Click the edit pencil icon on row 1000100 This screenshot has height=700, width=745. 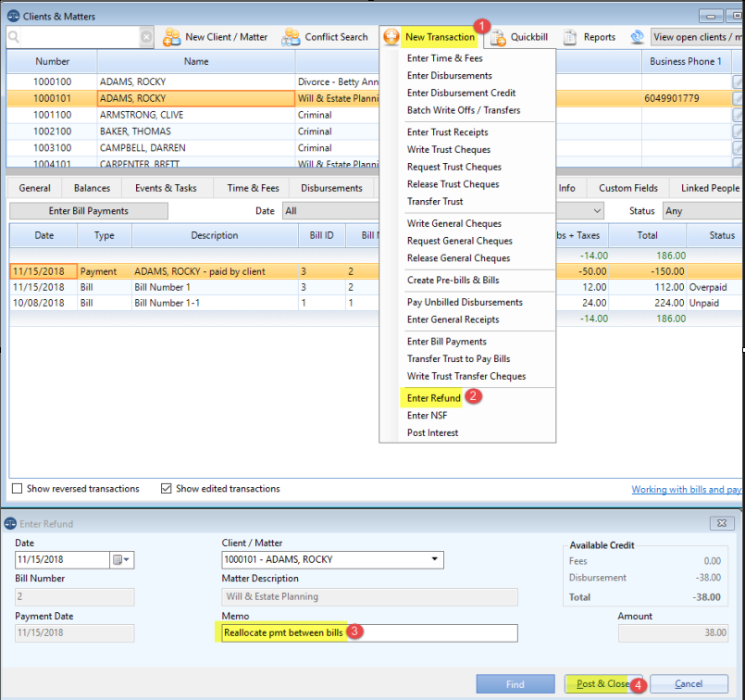738,81
